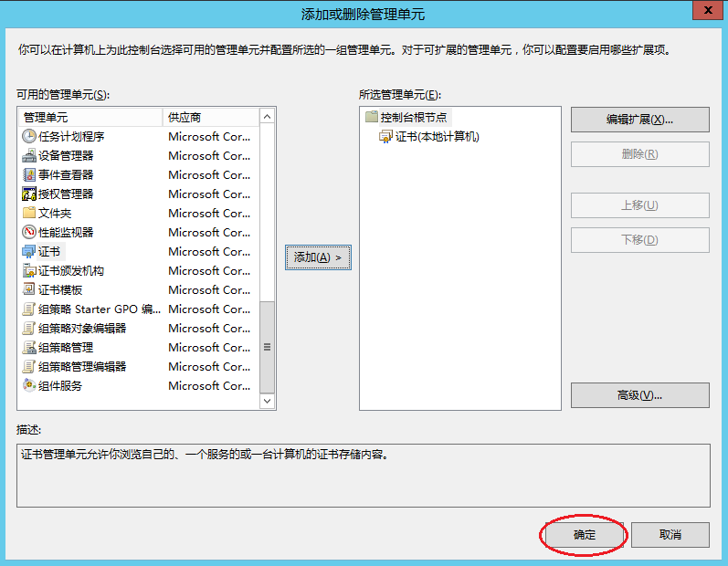Click 取消 to cancel the dialog
Viewport: 728px width, 566px height.
click(x=670, y=535)
